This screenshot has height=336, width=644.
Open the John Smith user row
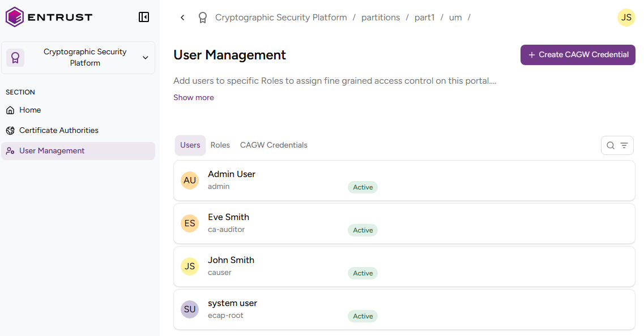click(404, 266)
